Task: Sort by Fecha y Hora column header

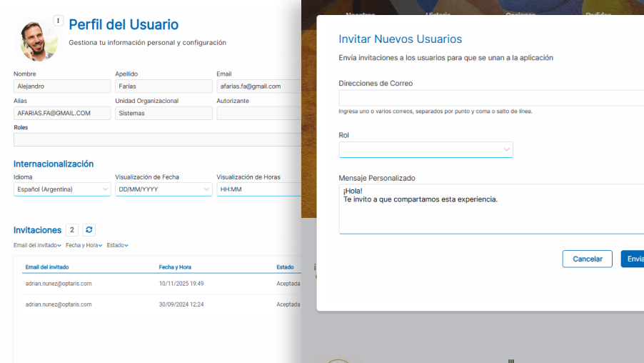Action: [175, 267]
